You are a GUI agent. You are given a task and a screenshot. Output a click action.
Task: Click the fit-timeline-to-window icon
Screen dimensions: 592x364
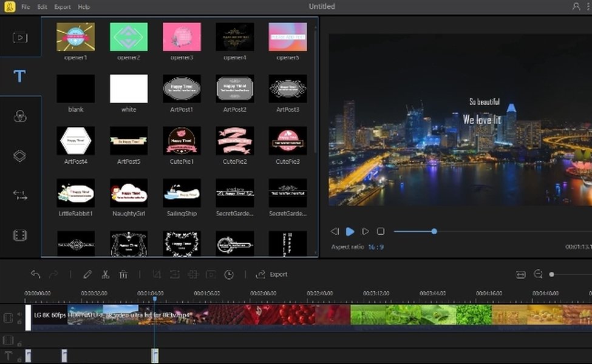coord(520,275)
